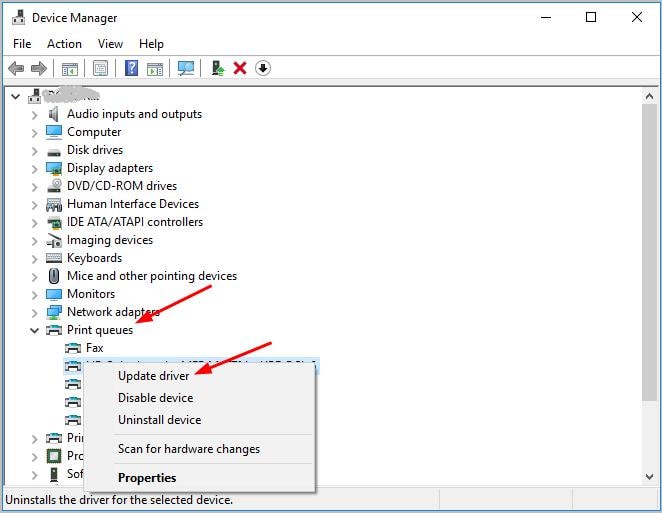Collapse the Print queues node
The height and width of the screenshot is (513, 662).
pyautogui.click(x=35, y=331)
